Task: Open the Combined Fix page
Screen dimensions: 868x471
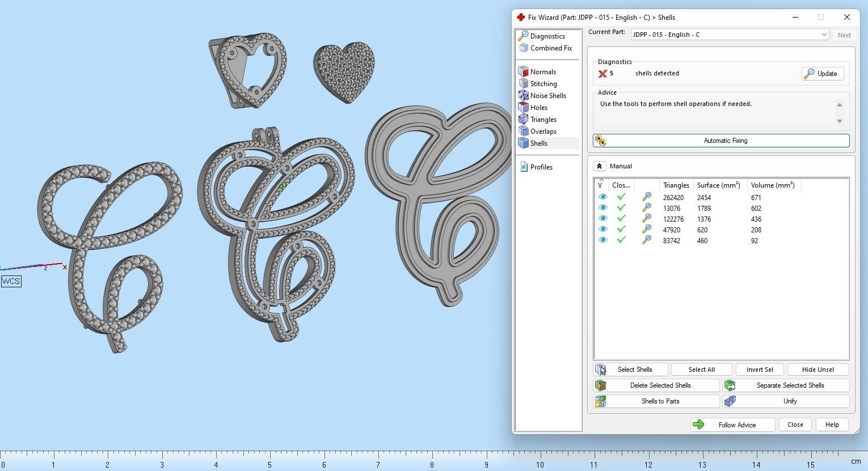Action: [551, 48]
